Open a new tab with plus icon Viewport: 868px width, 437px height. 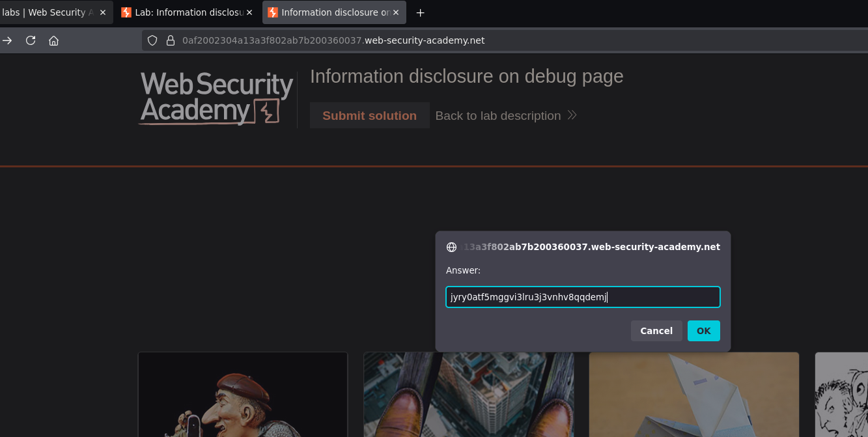[x=421, y=12]
